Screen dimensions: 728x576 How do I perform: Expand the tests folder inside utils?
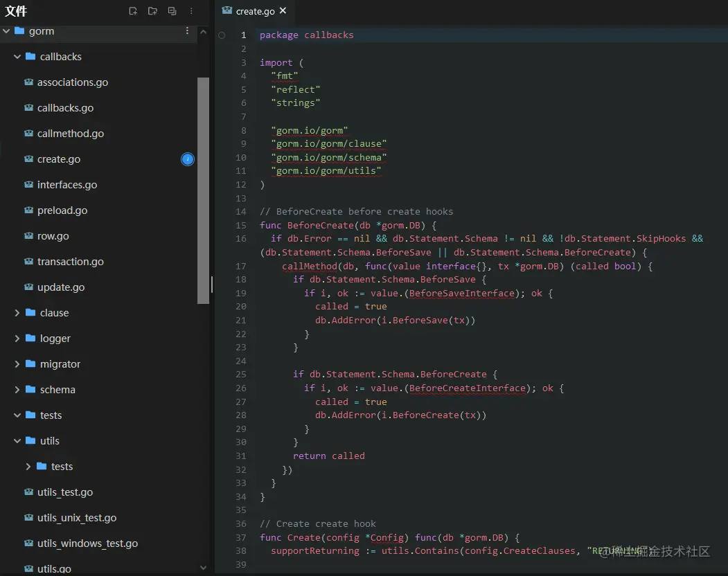point(28,467)
